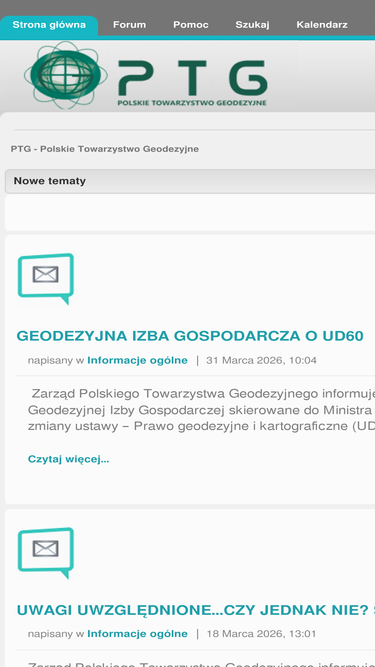The image size is (375, 667).
Task: Click breadcrumb PTG - Polskie Towarzystwo Geodezyjne
Action: pyautogui.click(x=105, y=149)
